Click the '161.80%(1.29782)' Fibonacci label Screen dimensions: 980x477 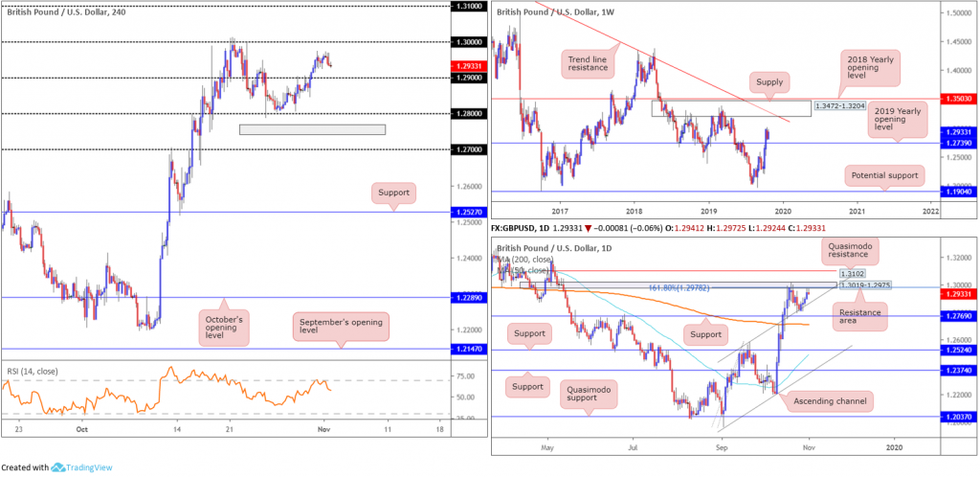(680, 289)
